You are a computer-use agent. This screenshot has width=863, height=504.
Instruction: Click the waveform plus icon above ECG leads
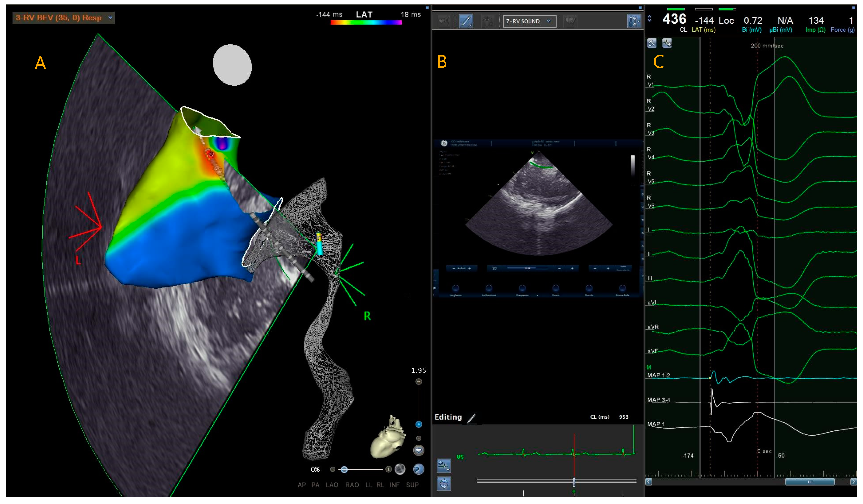tap(667, 43)
